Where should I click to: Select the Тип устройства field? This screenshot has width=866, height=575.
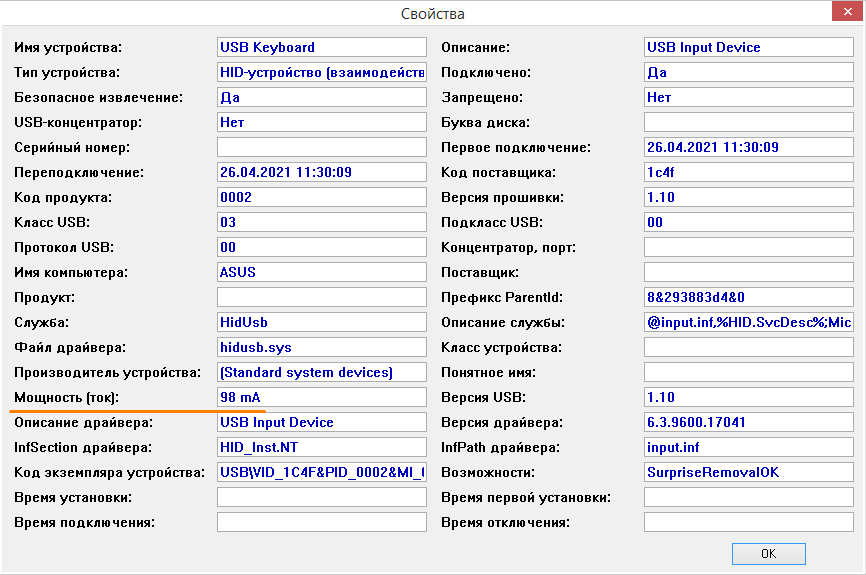[x=321, y=72]
